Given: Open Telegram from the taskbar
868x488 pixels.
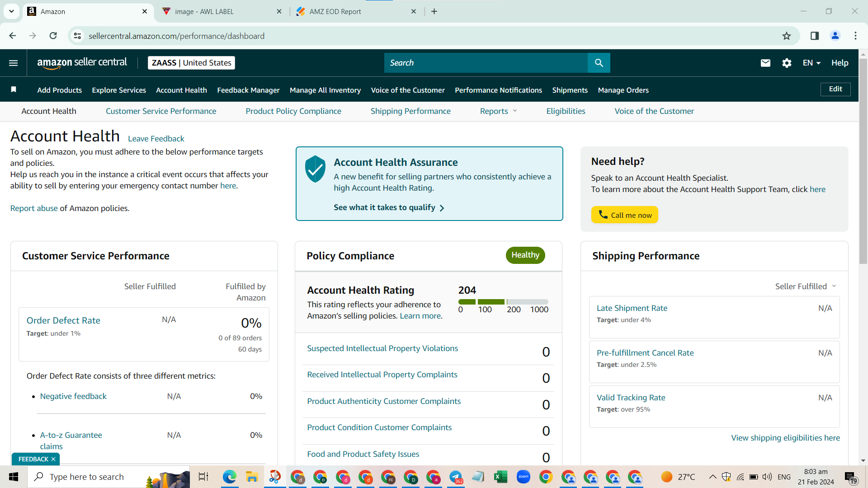Looking at the screenshot, I should pos(456,477).
